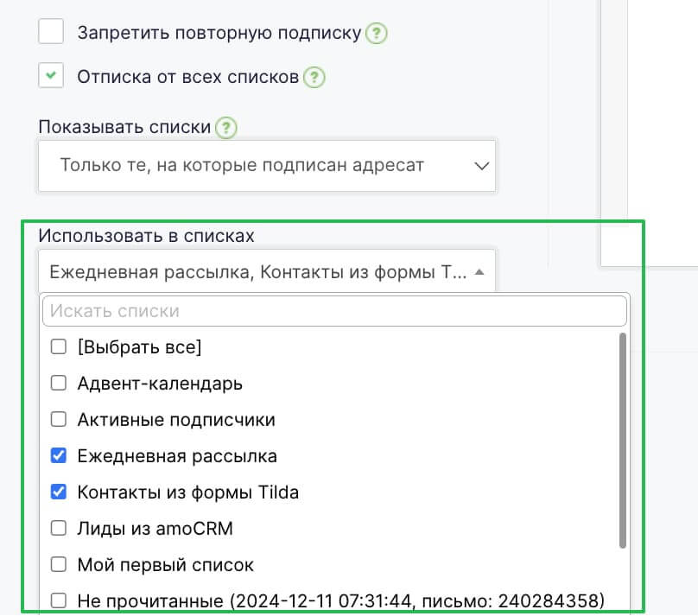
Task: Check the Адвент-календарь list
Action: point(59,383)
